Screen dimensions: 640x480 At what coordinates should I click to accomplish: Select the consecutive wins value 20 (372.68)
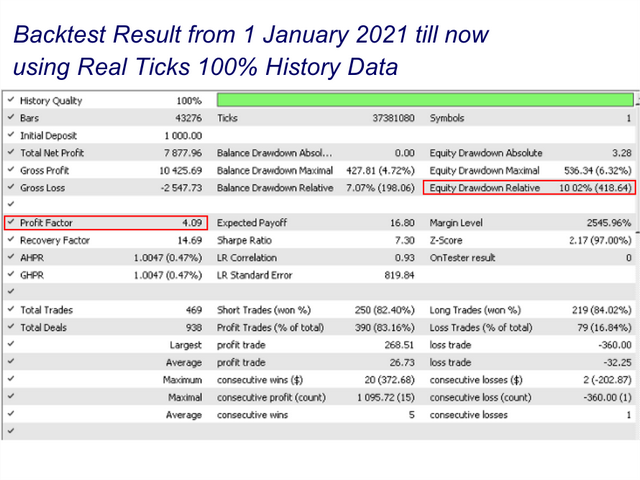[389, 380]
